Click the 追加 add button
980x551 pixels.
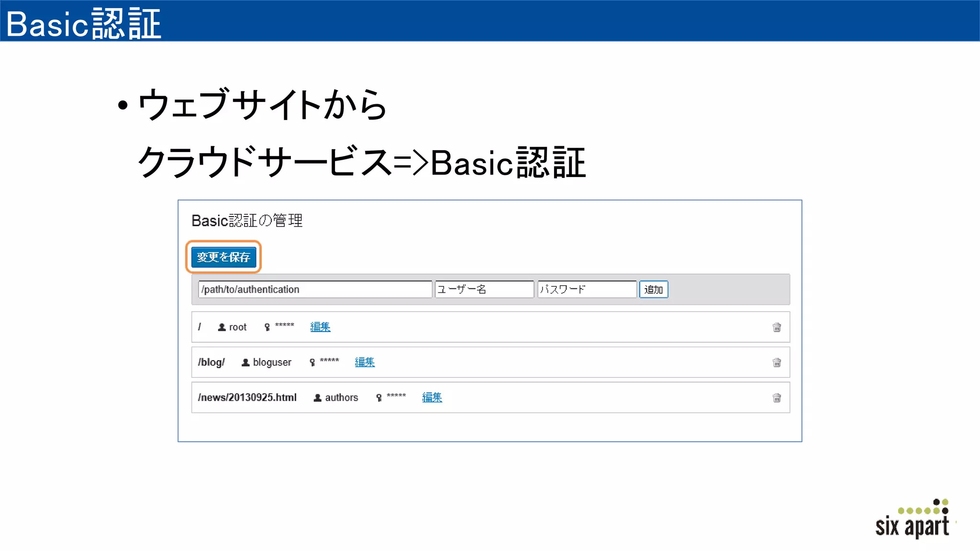[x=654, y=289]
